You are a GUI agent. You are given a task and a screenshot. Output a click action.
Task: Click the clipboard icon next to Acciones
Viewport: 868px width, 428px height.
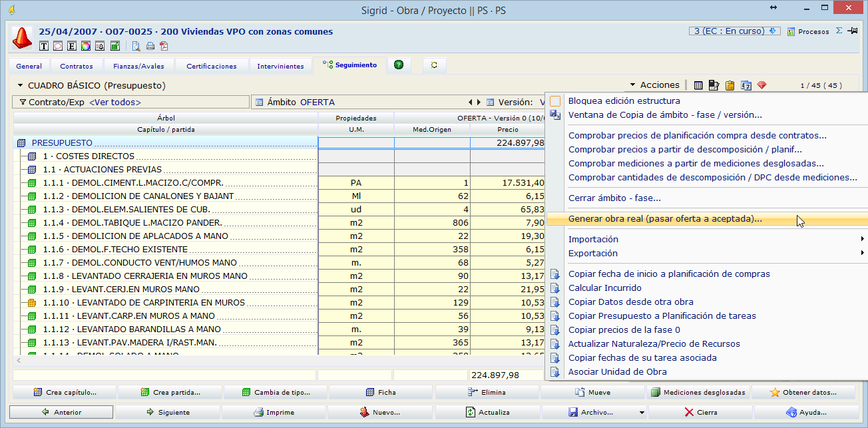730,85
